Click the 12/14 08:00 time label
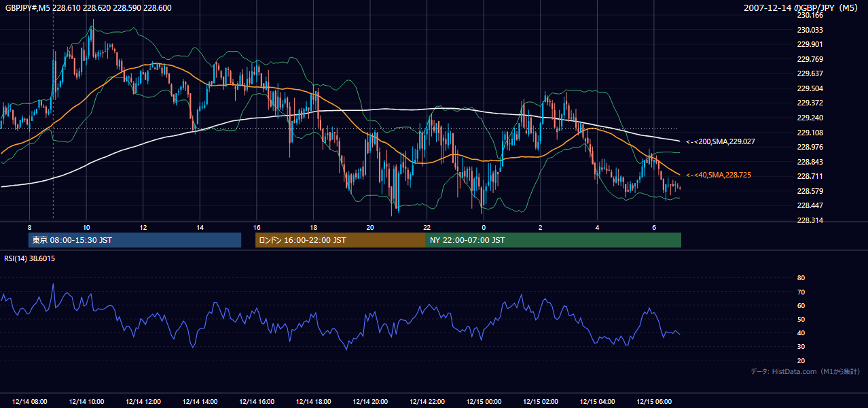Image resolution: width=868 pixels, height=408 pixels. pos(30,402)
